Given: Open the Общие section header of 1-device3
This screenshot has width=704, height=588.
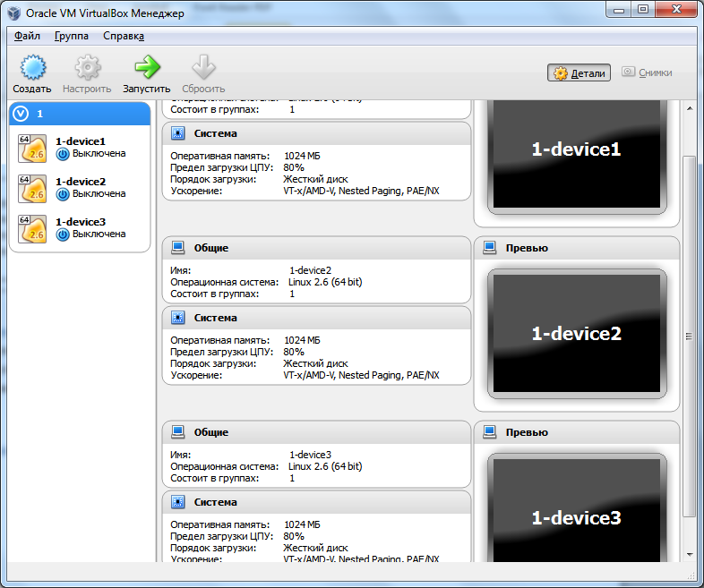Looking at the screenshot, I should tap(316, 432).
